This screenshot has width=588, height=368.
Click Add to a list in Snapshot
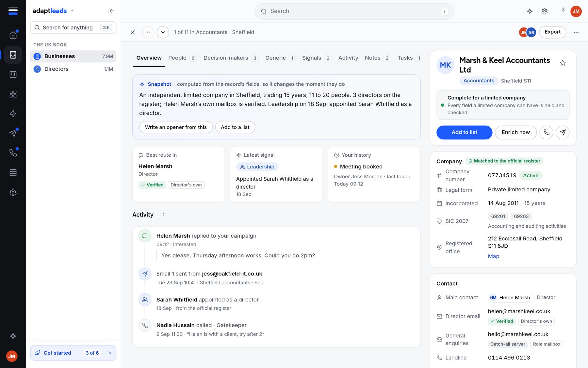click(235, 127)
